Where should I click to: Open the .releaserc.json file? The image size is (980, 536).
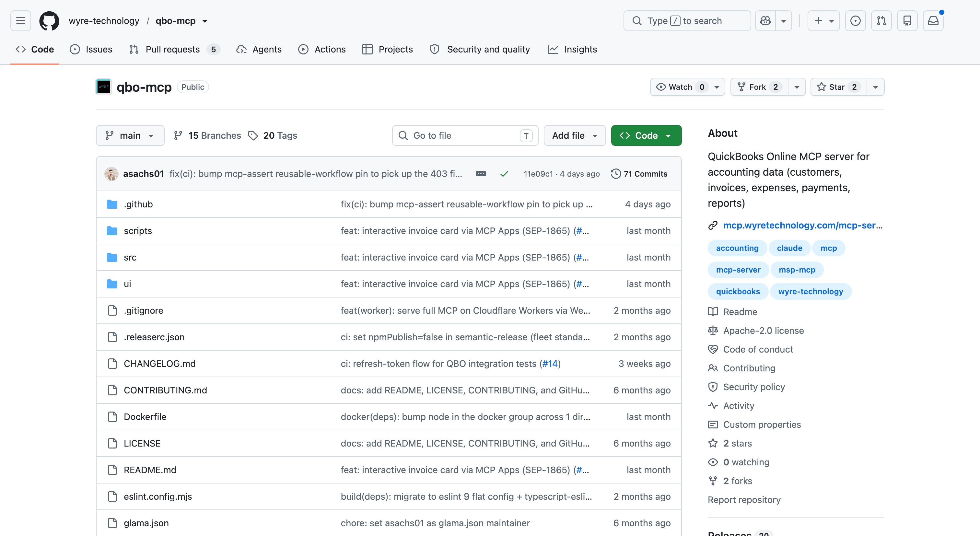point(154,337)
